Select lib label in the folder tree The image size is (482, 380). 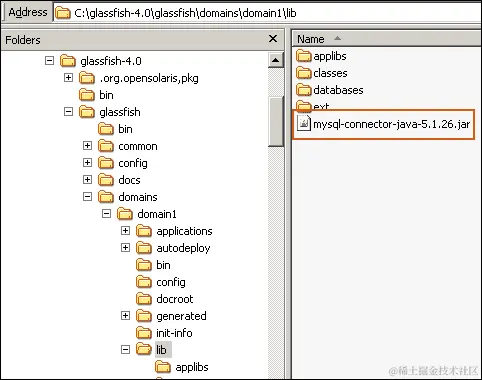point(163,350)
